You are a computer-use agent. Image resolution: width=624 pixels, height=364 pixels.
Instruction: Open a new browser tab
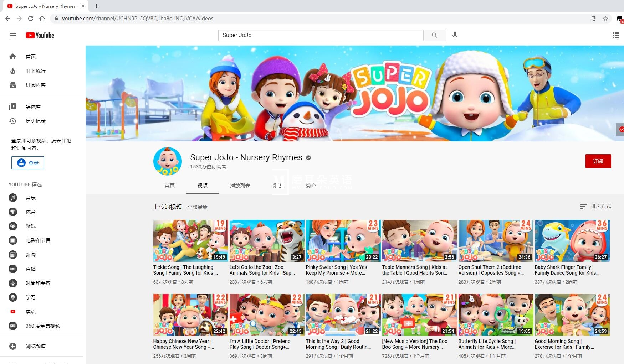pos(96,6)
